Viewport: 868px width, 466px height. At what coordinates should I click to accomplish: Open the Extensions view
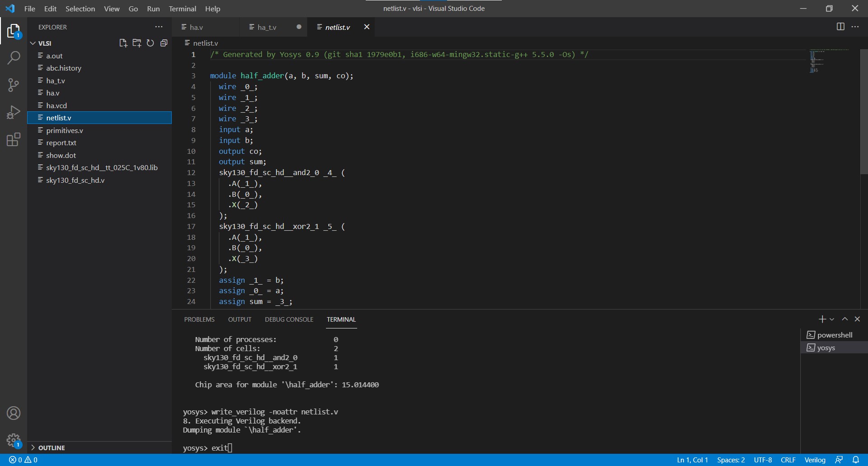pos(14,139)
